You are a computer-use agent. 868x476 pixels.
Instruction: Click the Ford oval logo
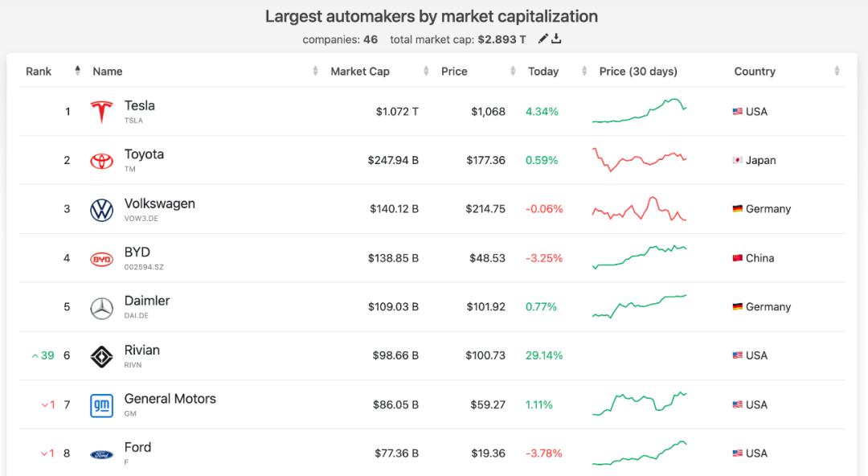pyautogui.click(x=101, y=454)
